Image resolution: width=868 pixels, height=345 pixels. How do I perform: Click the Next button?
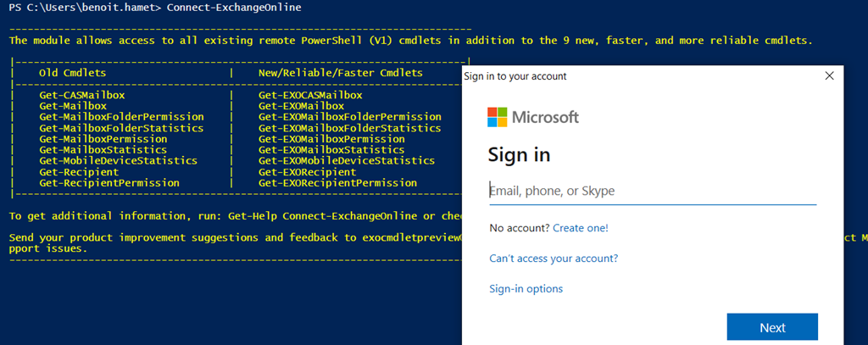772,327
